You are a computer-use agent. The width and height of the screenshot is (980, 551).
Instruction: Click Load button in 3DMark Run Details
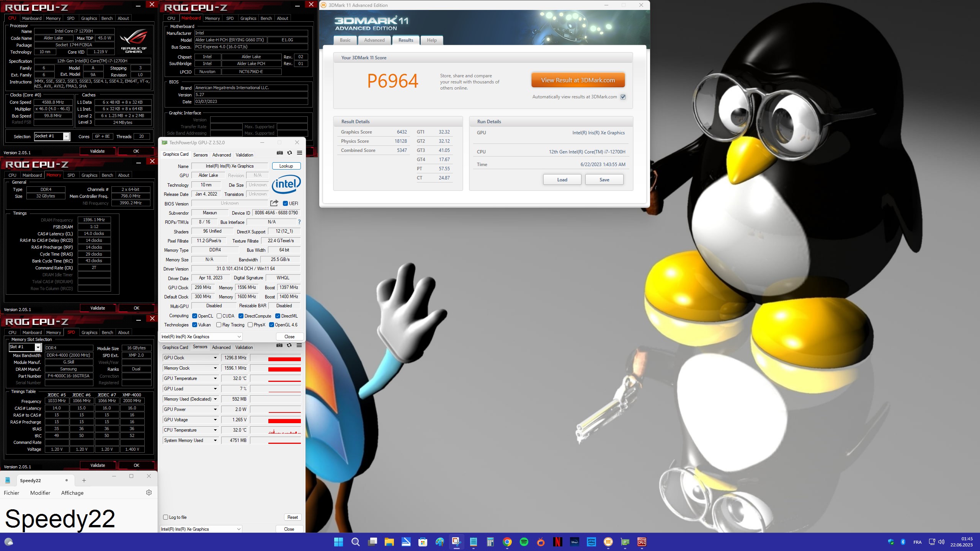click(x=562, y=179)
